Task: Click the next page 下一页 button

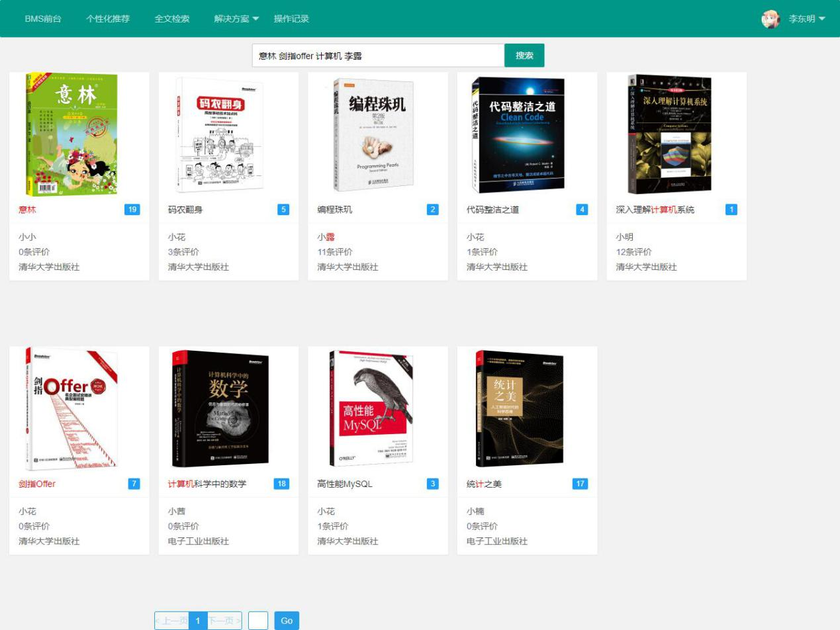Action: [225, 621]
